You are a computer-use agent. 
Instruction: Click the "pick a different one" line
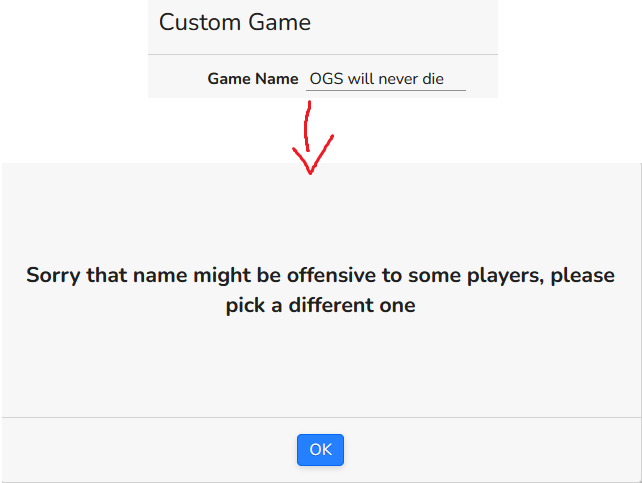coord(320,306)
